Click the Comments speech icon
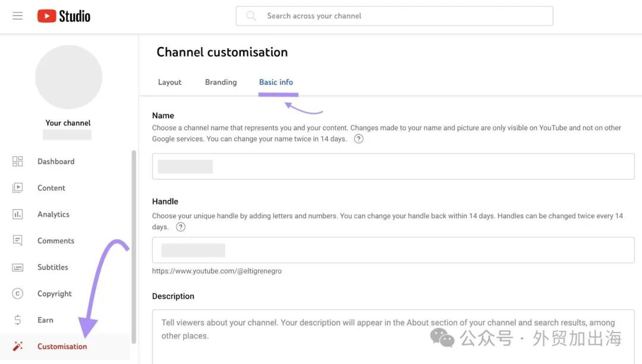This screenshot has width=642, height=364. pos(18,240)
